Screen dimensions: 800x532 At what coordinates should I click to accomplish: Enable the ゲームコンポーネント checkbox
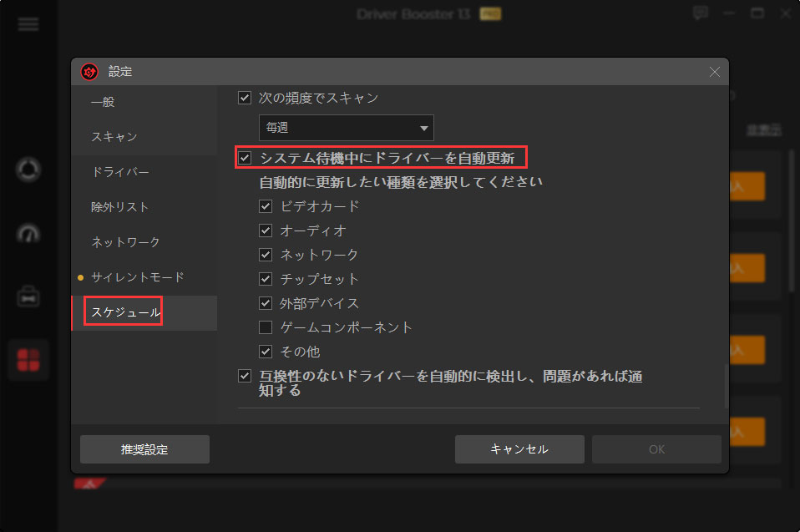(x=266, y=327)
